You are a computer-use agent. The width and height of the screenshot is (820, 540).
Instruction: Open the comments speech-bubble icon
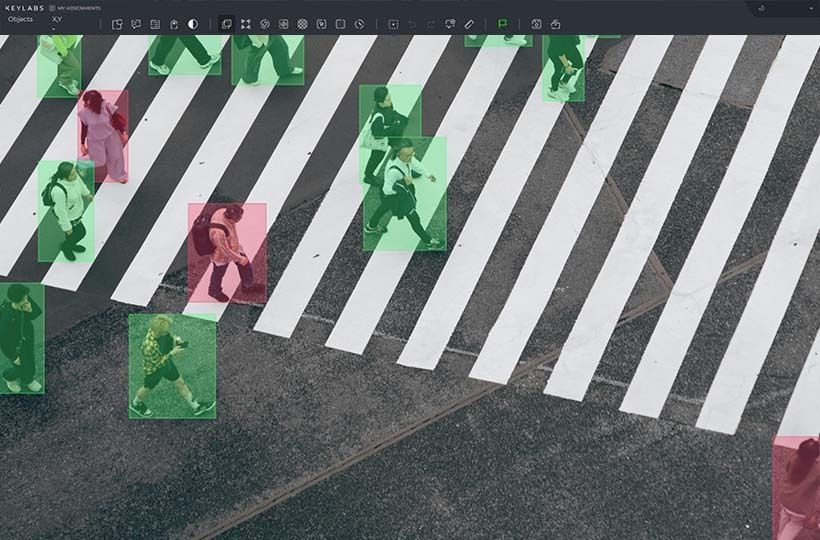(x=136, y=24)
